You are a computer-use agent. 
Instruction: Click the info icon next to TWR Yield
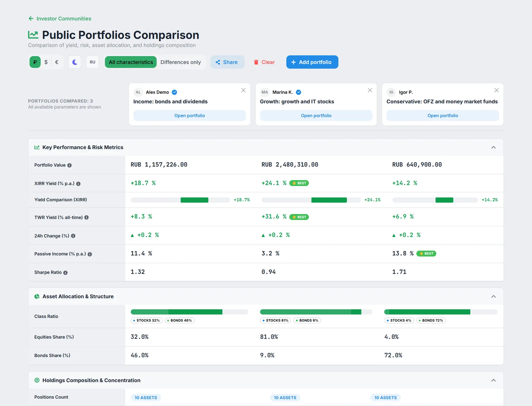[x=86, y=218]
